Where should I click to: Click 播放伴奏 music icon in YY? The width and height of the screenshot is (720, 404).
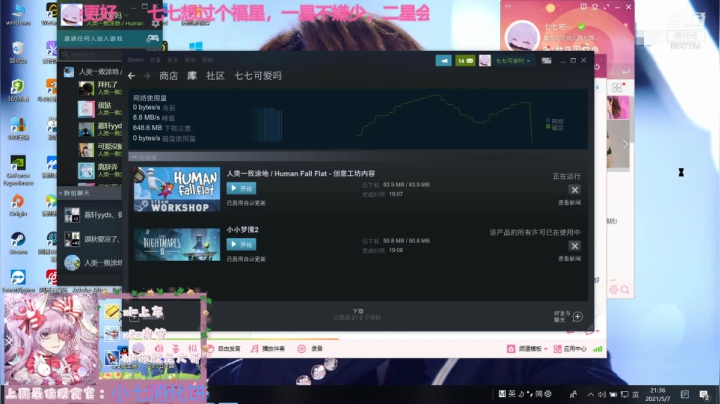click(255, 349)
